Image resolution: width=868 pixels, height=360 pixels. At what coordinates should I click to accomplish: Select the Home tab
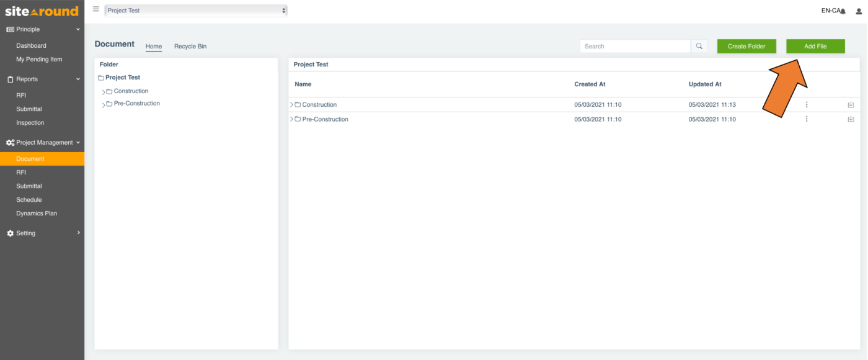pos(153,46)
